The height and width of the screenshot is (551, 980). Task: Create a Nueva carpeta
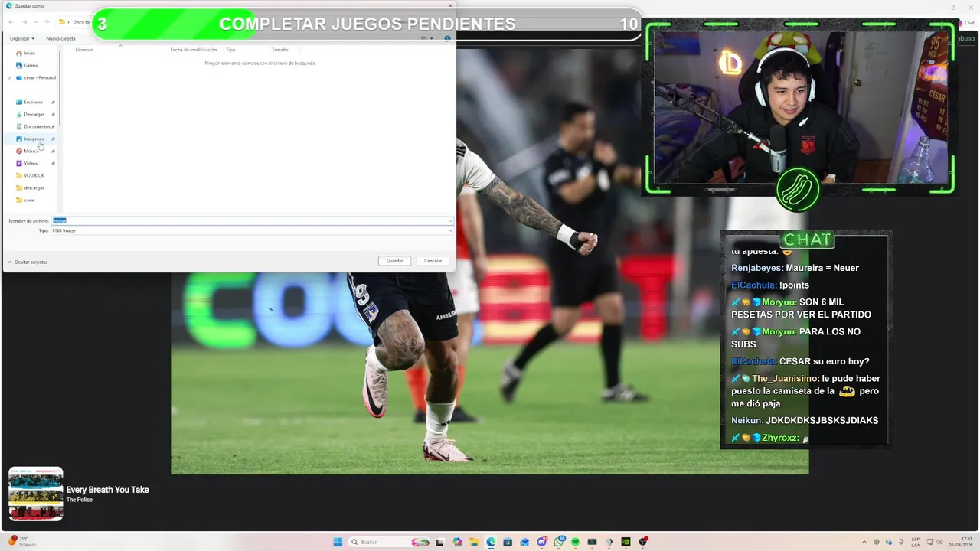pyautogui.click(x=60, y=38)
